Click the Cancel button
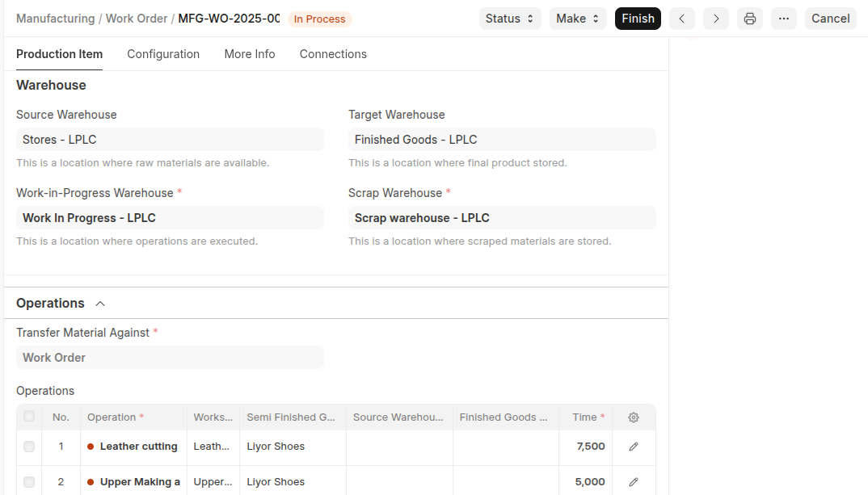The width and height of the screenshot is (868, 495). pos(830,19)
